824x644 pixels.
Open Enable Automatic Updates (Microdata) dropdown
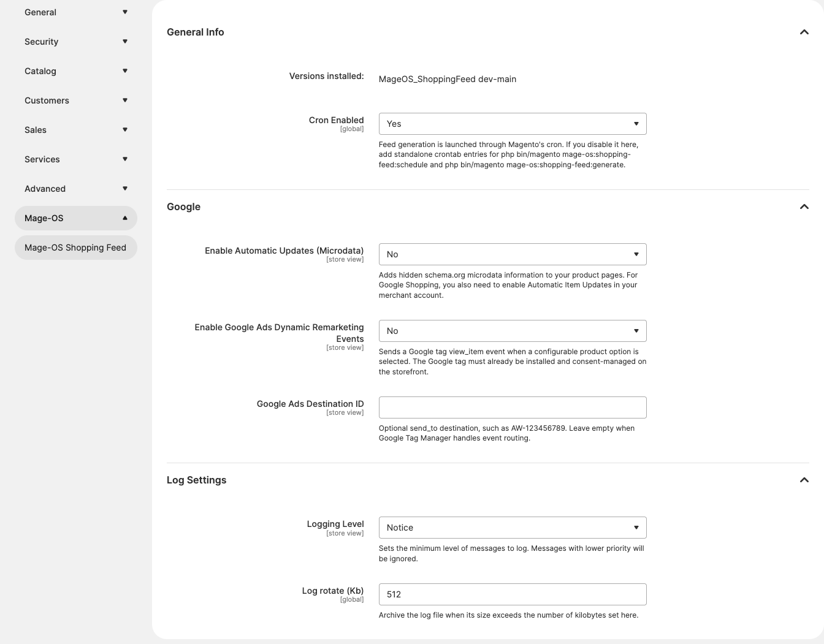pyautogui.click(x=513, y=254)
